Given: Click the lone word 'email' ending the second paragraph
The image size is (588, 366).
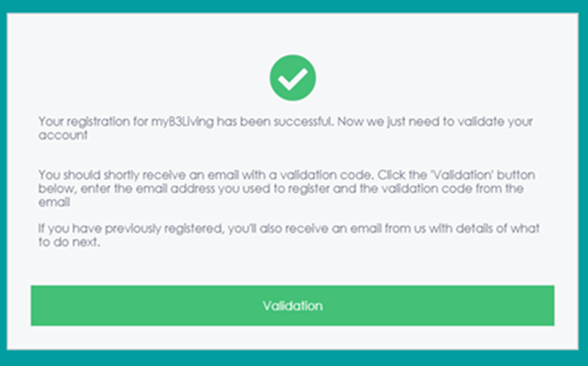Looking at the screenshot, I should click(x=54, y=202).
